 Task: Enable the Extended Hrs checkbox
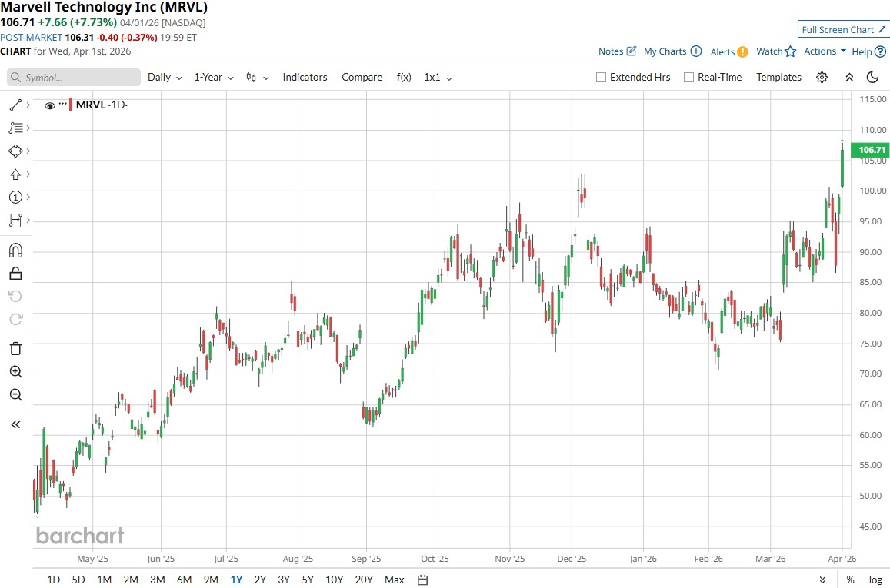click(x=601, y=77)
